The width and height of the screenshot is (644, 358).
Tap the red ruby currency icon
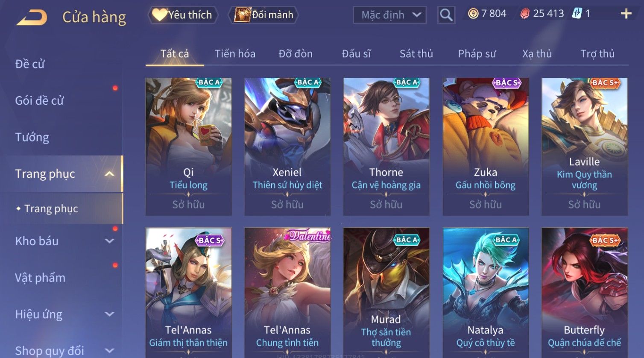(x=524, y=14)
